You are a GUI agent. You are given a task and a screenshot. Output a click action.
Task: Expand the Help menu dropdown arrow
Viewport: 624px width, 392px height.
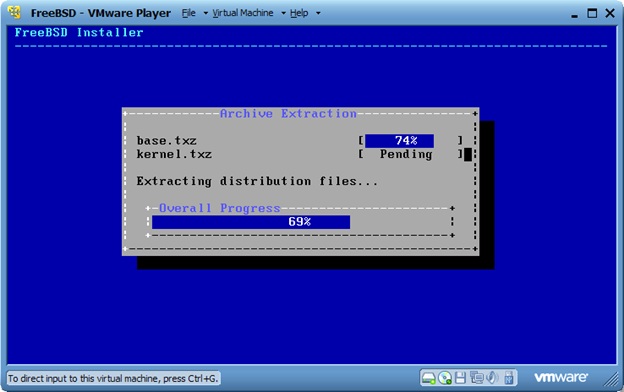(x=318, y=13)
